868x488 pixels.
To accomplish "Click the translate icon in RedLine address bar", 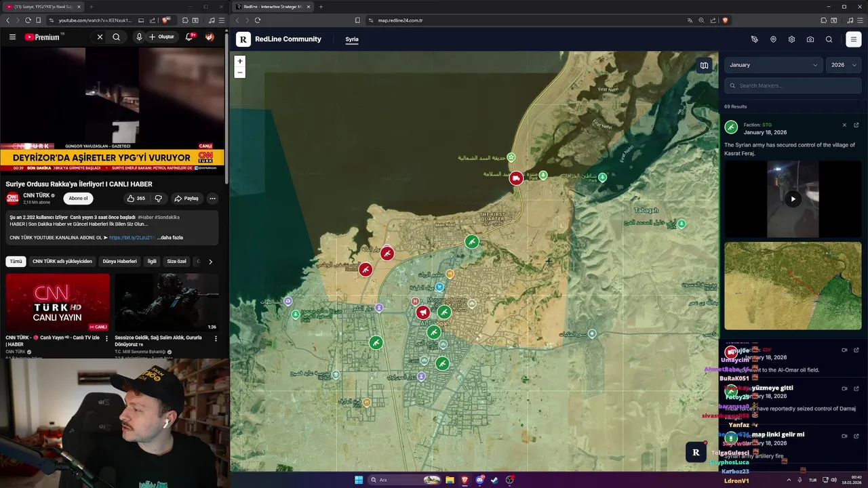I will [x=690, y=20].
